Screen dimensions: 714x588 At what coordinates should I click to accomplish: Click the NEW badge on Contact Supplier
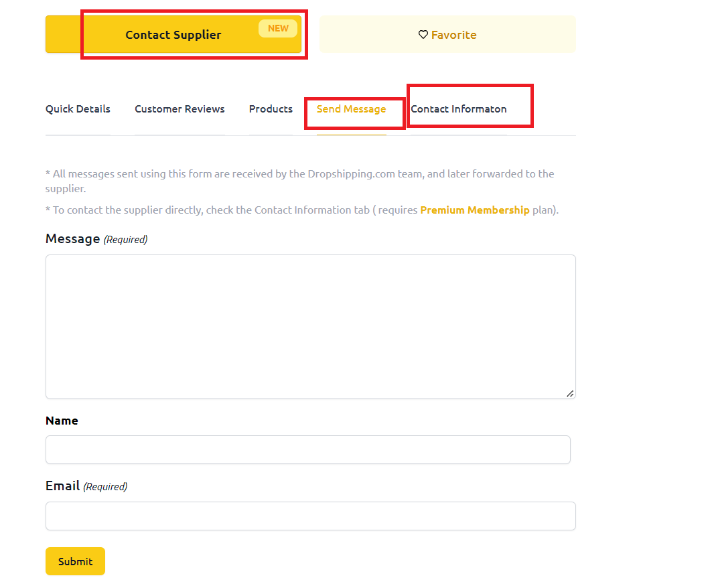click(278, 28)
